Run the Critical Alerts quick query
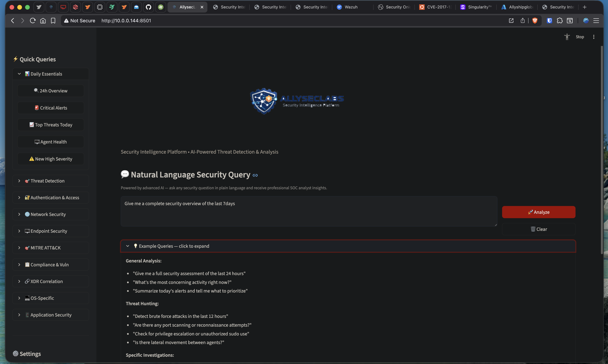 pyautogui.click(x=51, y=108)
